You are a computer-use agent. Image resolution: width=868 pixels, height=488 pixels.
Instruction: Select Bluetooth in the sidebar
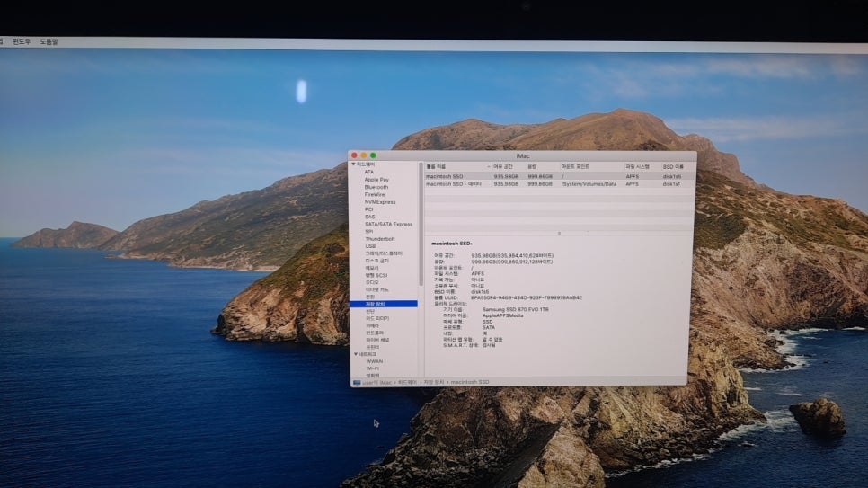tap(376, 187)
